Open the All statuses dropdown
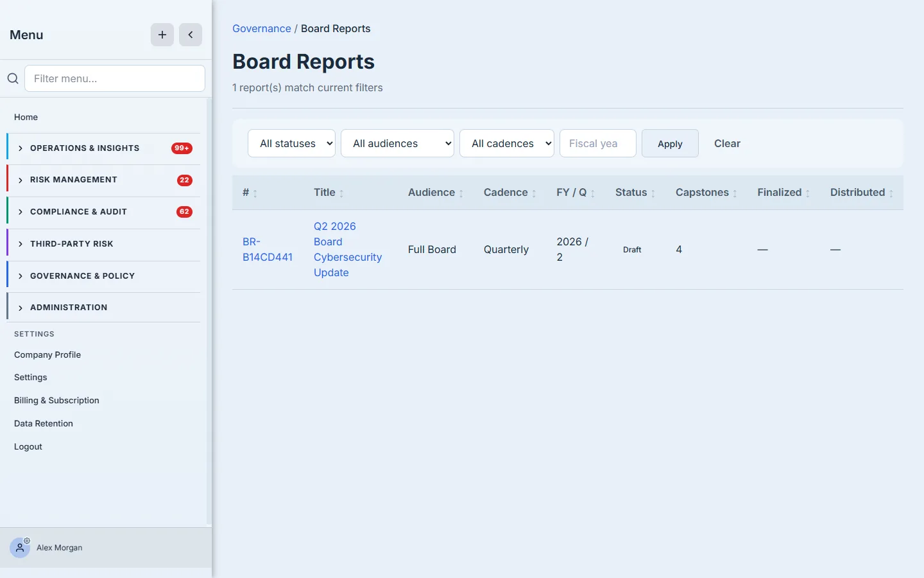Viewport: 924px width, 578px height. tap(292, 143)
